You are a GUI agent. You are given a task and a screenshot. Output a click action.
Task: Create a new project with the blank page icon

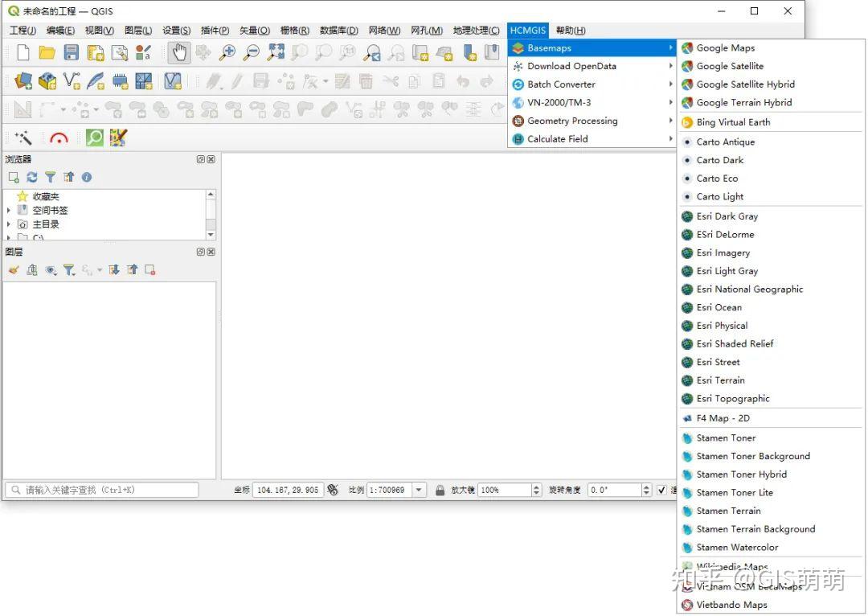(23, 52)
